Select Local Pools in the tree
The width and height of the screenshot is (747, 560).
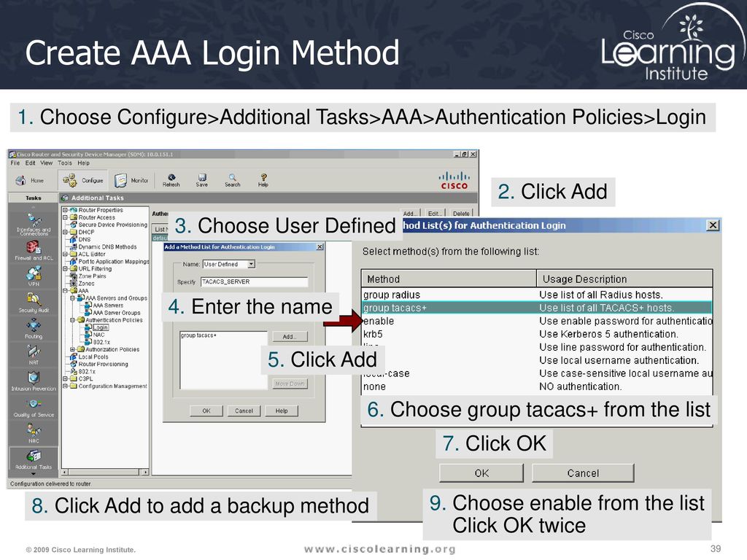click(93, 357)
